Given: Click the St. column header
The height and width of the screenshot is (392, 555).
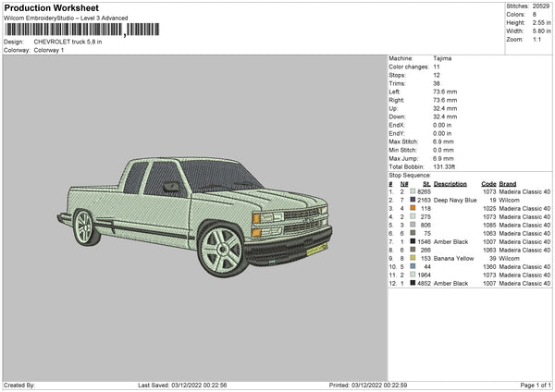Looking at the screenshot, I should pos(427,184).
